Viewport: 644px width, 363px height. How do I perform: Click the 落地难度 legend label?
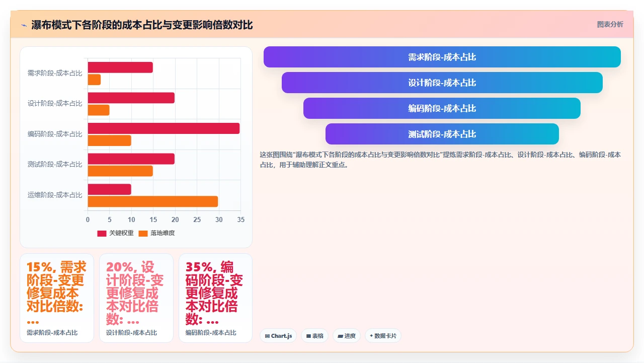pos(163,233)
